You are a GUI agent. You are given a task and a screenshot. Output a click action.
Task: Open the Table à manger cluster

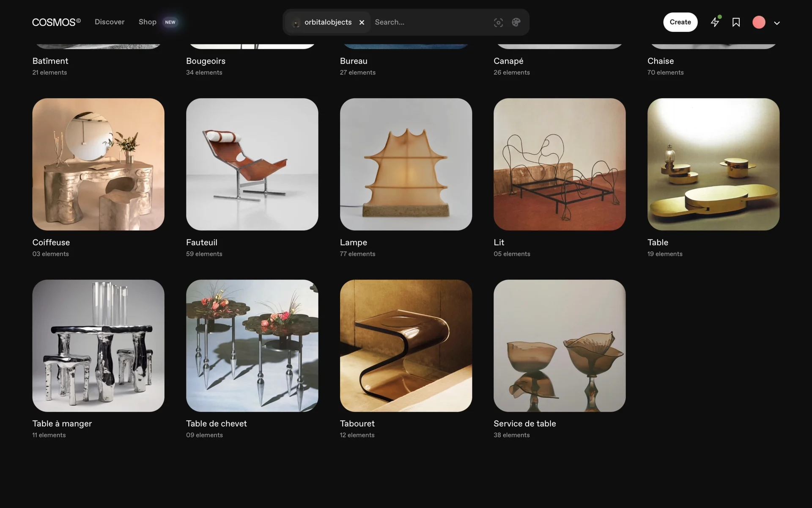(x=98, y=345)
